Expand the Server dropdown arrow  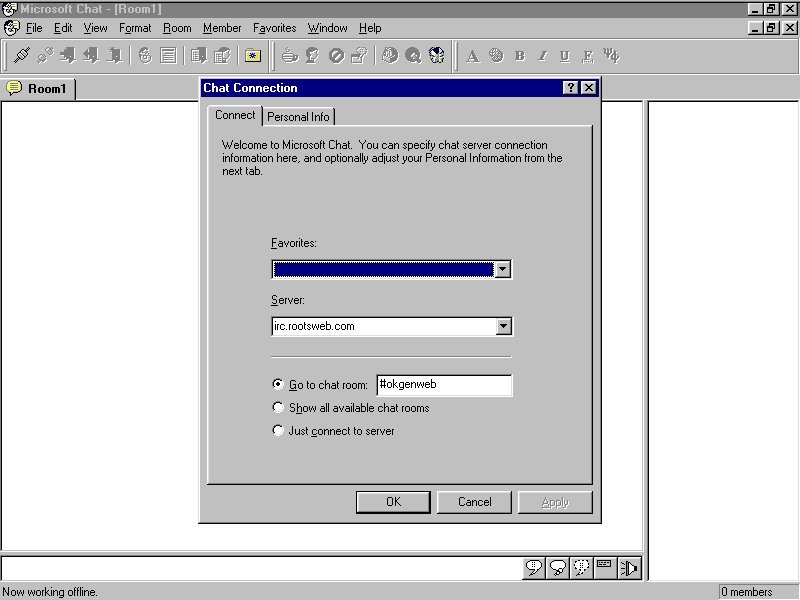pyautogui.click(x=503, y=326)
